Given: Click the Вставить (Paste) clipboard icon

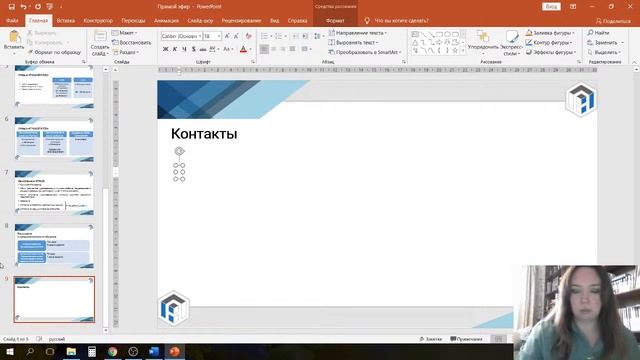Looking at the screenshot, I should coord(14,37).
